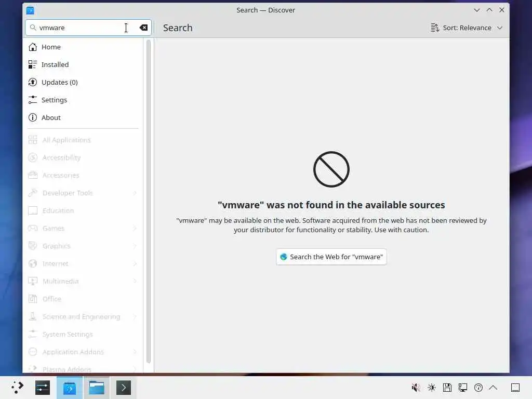
Task: Click the About info icon
Action: 33,117
